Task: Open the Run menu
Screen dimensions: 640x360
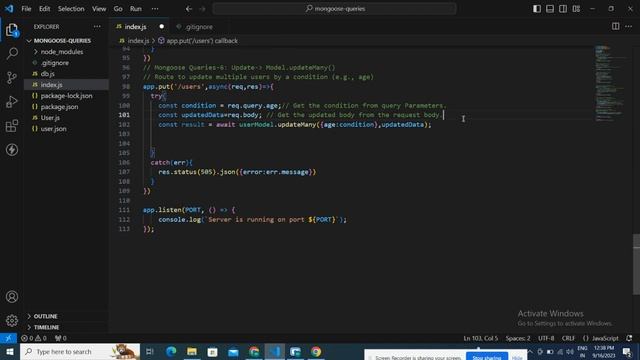Action: pos(136,9)
